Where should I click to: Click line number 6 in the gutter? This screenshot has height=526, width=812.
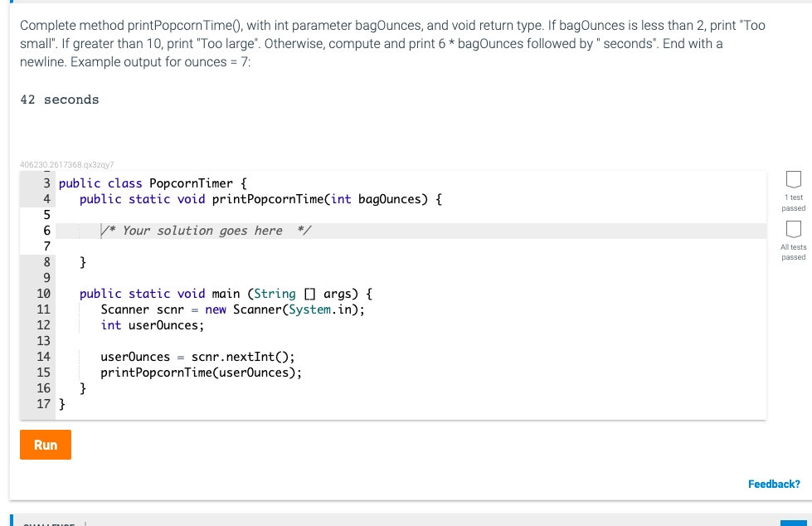[46, 230]
